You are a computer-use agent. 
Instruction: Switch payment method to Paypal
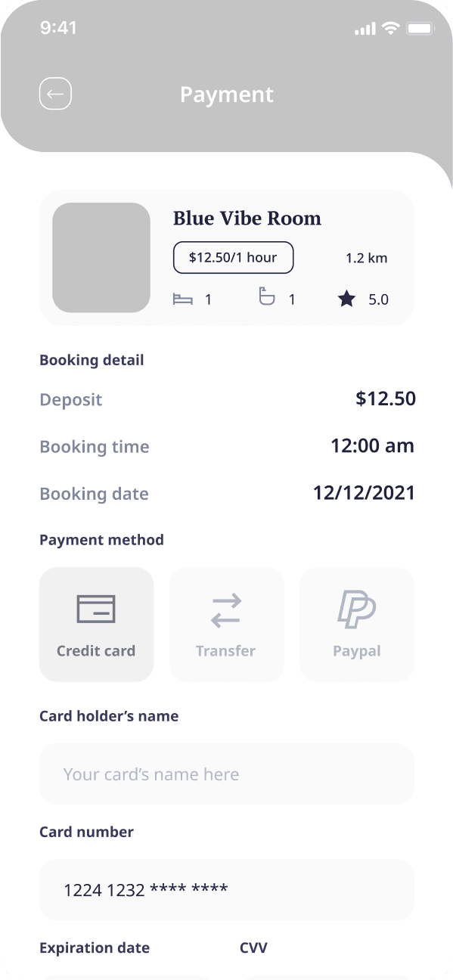tap(356, 625)
